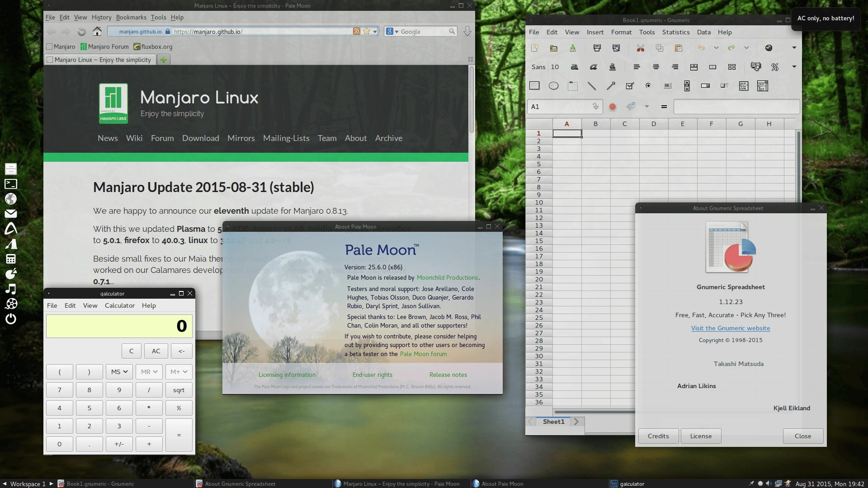
Task: Click the License button in About Gnumeric
Action: pyautogui.click(x=701, y=436)
